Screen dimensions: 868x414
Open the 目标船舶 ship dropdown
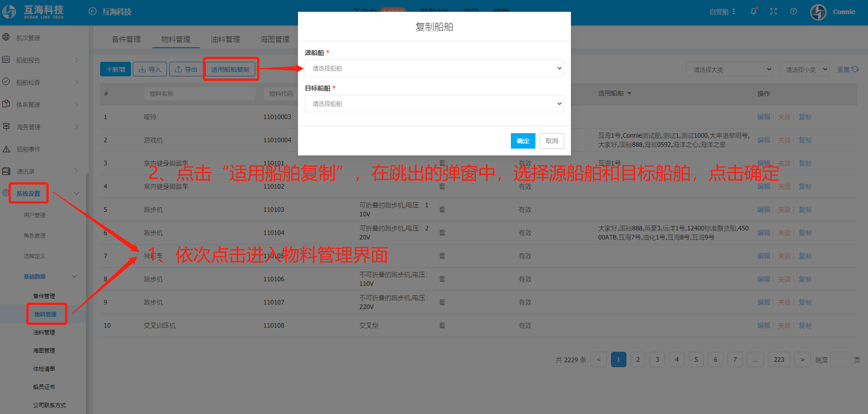tap(434, 104)
